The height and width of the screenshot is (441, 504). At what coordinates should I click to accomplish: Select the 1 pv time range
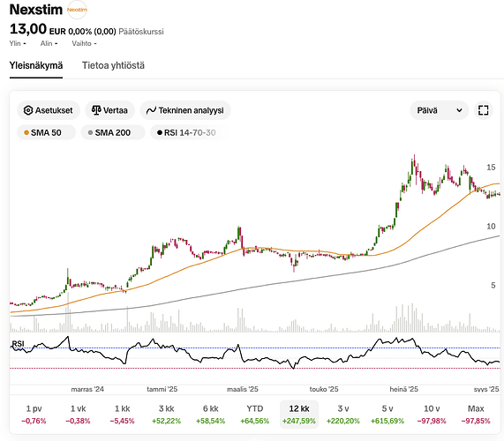pos(34,414)
